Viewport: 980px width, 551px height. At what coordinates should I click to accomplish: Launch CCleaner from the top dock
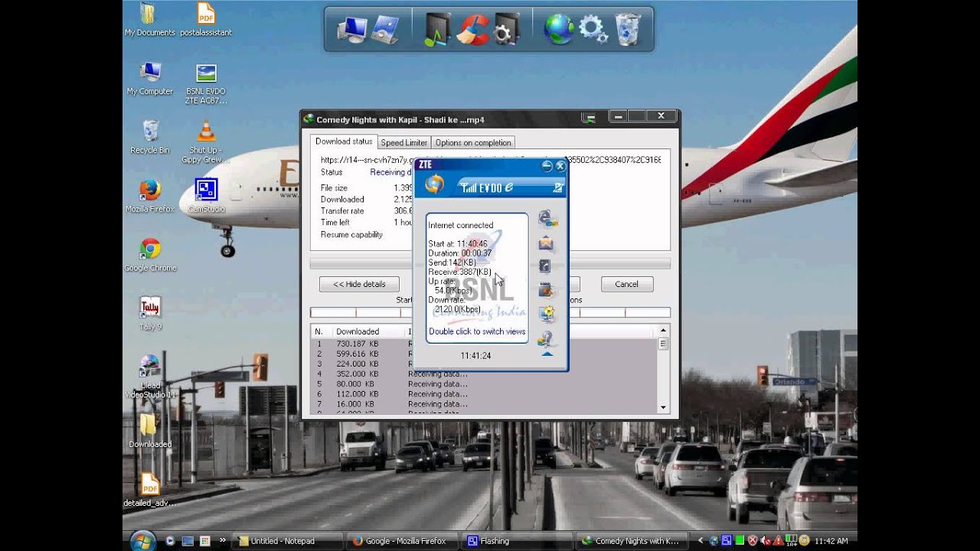click(472, 29)
